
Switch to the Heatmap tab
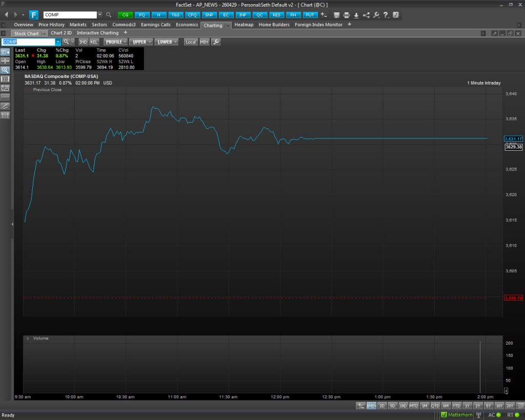click(x=244, y=25)
